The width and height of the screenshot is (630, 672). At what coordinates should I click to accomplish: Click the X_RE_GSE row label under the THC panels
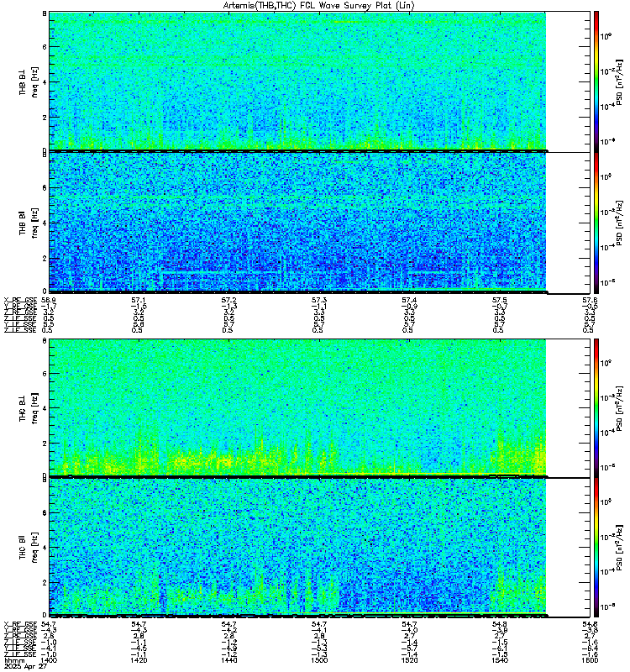pos(20,624)
